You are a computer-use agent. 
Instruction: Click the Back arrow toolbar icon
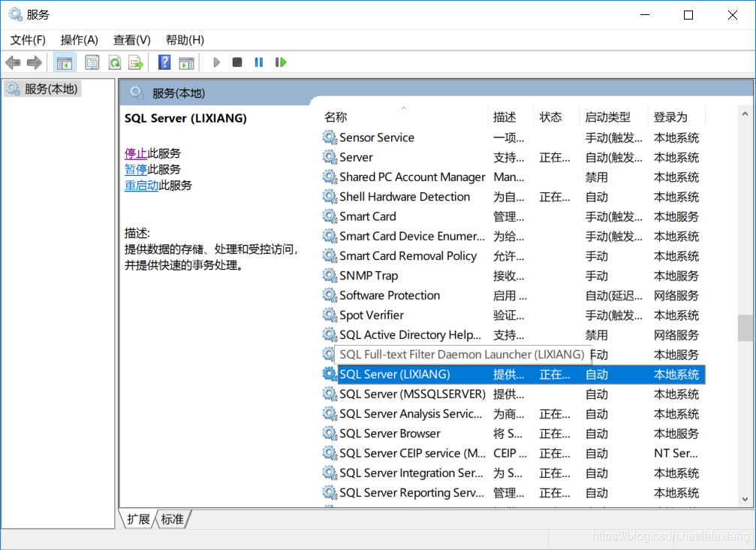(13, 62)
